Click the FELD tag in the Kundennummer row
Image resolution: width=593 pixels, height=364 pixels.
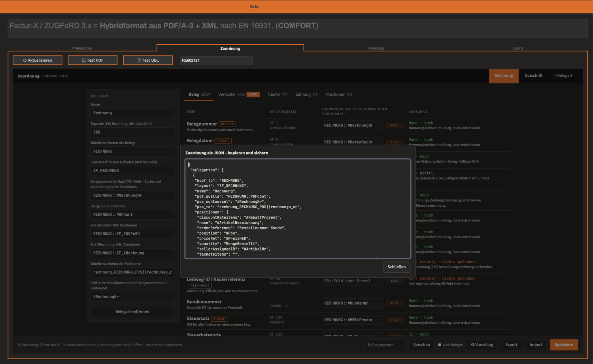tap(395, 303)
